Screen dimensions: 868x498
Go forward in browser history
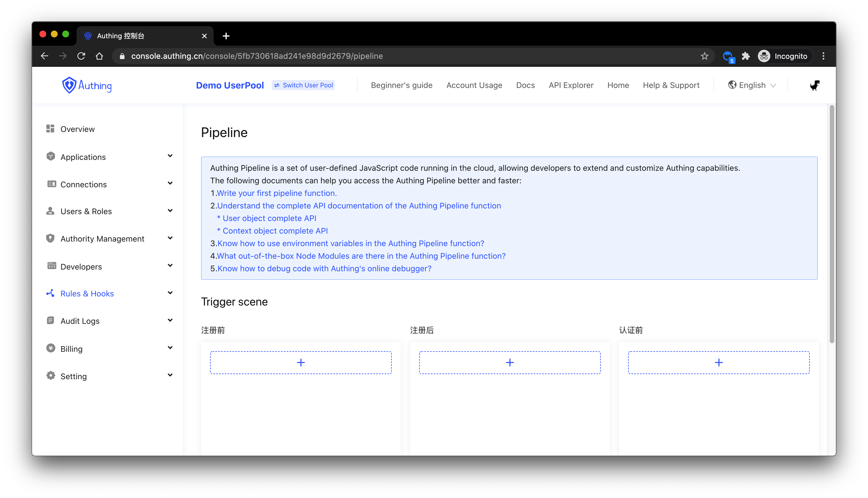[63, 56]
